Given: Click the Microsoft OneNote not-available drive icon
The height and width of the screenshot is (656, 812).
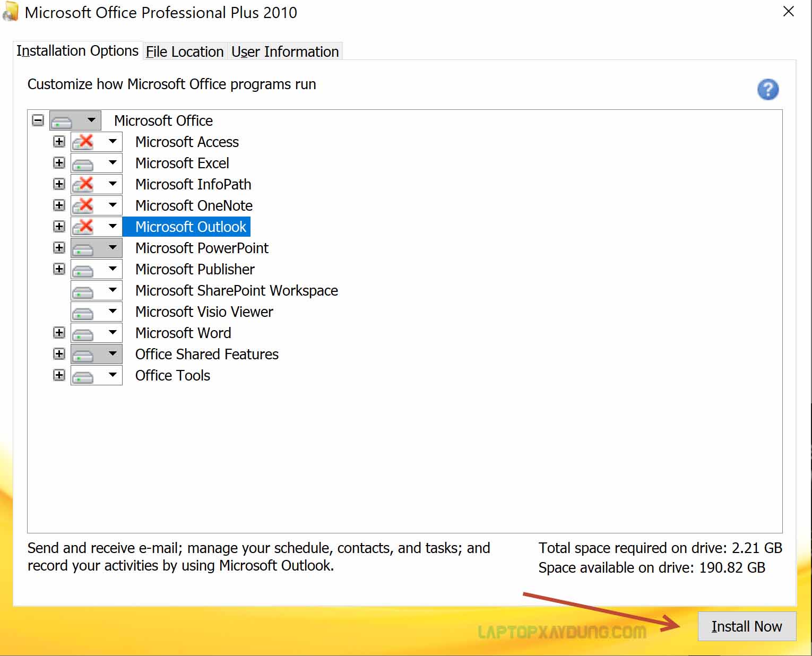Looking at the screenshot, I should (83, 205).
